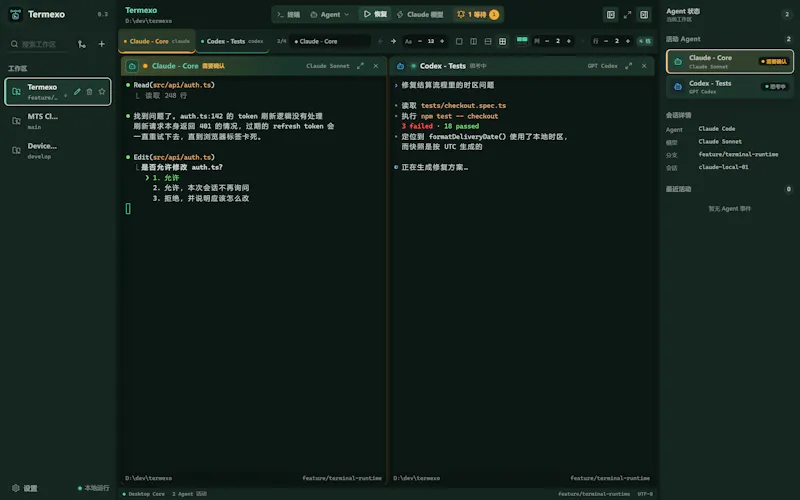Screen dimensions: 800x500
Task: Click tests/checkout.spec.ts in the Codex pane
Action: [463, 106]
